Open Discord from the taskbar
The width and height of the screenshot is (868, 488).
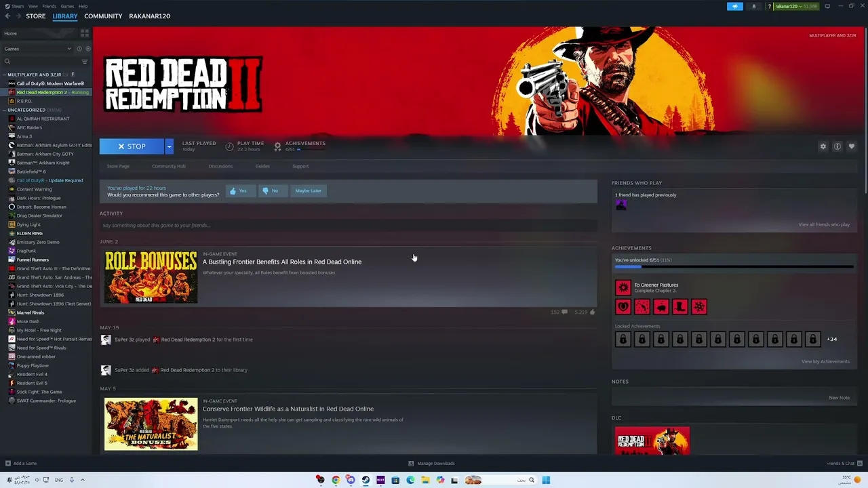(351, 480)
